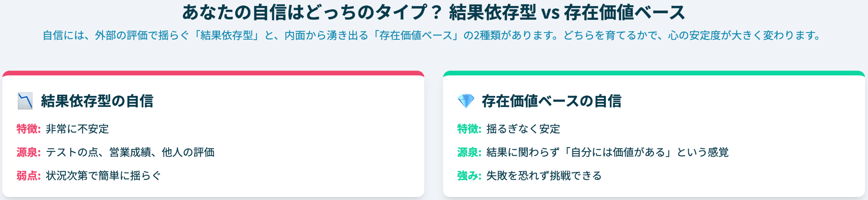Click the 結果依存型の自信 card title
This screenshot has width=868, height=200.
(x=97, y=101)
